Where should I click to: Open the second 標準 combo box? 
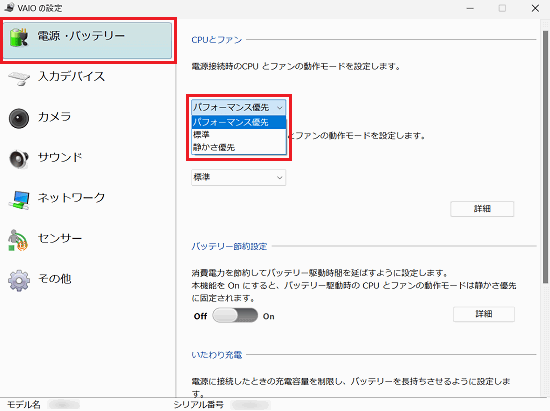coord(239,177)
